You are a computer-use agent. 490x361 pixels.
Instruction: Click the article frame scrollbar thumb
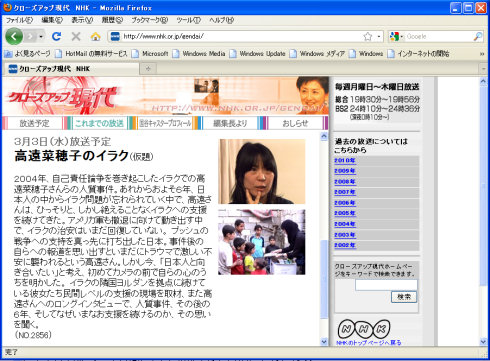[x=324, y=279]
